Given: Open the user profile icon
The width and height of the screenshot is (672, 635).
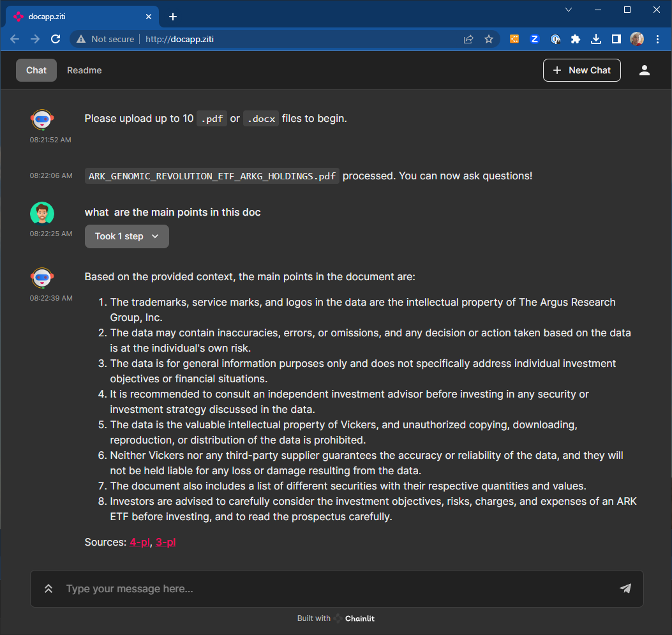Looking at the screenshot, I should tap(644, 70).
